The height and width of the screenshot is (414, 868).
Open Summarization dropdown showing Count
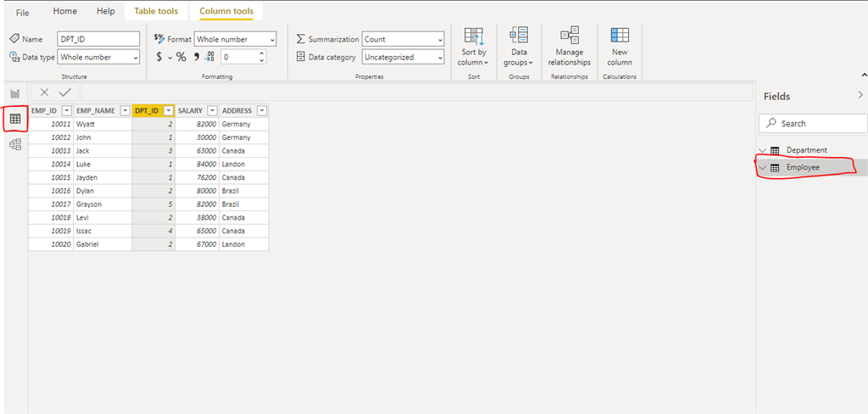click(x=403, y=39)
